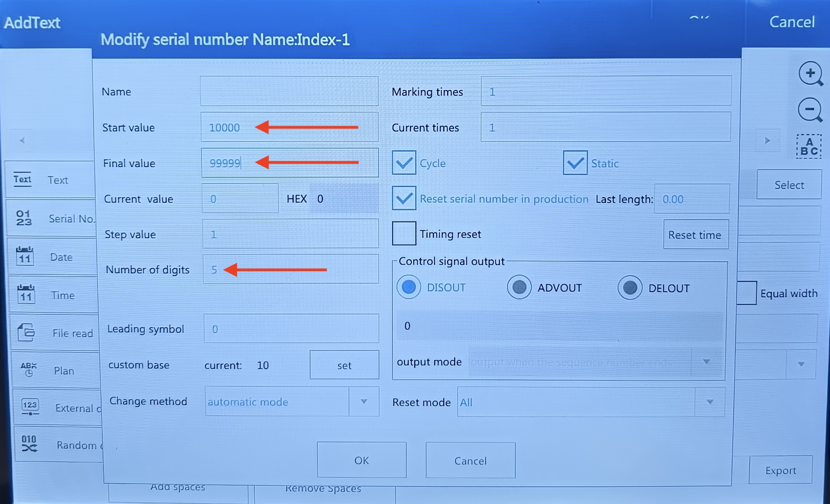This screenshot has width=830, height=504.
Task: Pick the Plan icon in the sidebar
Action: pyautogui.click(x=28, y=369)
